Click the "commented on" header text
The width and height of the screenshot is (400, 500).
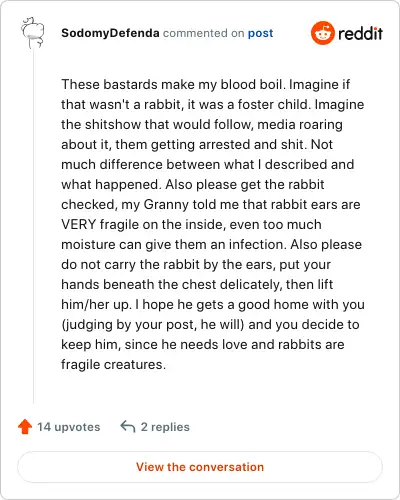tap(203, 33)
